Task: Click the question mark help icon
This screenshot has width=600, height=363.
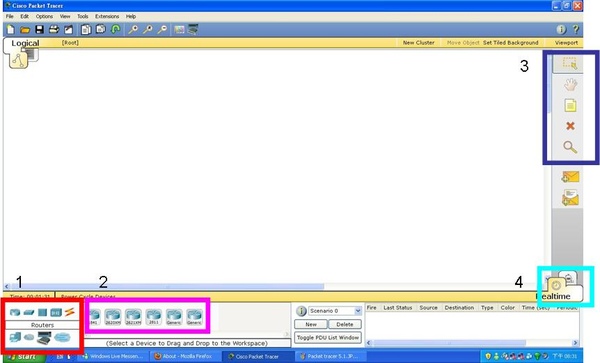Action: tap(576, 29)
